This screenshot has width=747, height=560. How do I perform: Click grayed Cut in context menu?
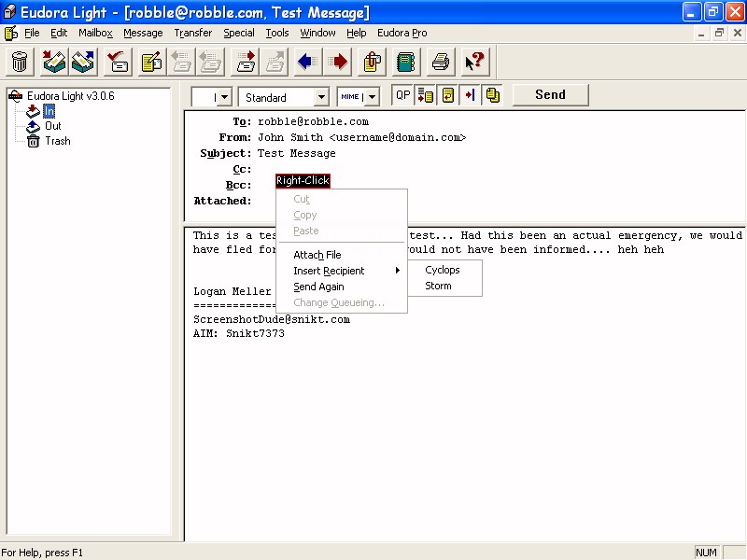pos(342,199)
